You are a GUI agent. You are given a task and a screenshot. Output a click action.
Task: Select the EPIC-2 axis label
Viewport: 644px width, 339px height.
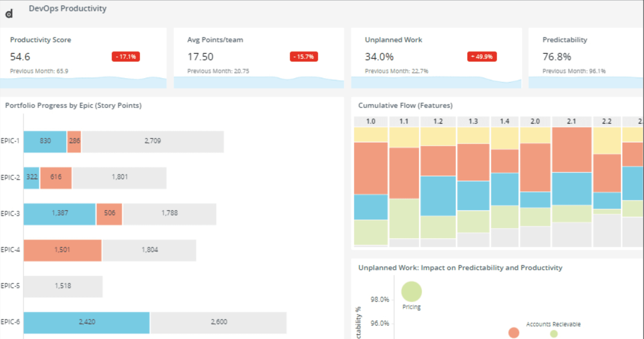10,177
